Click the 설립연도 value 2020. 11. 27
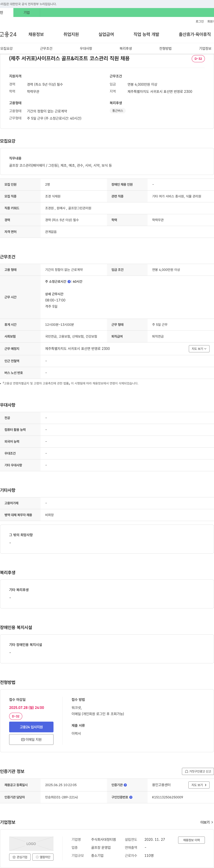Image resolution: width=214 pixels, height=868 pixels. (x=155, y=839)
